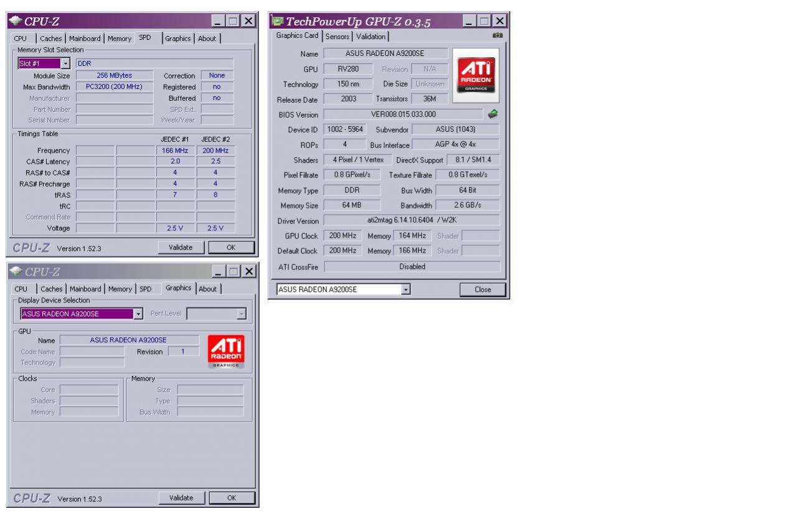
Task: Click the Driver Version field in GPU-Z
Action: click(x=412, y=220)
